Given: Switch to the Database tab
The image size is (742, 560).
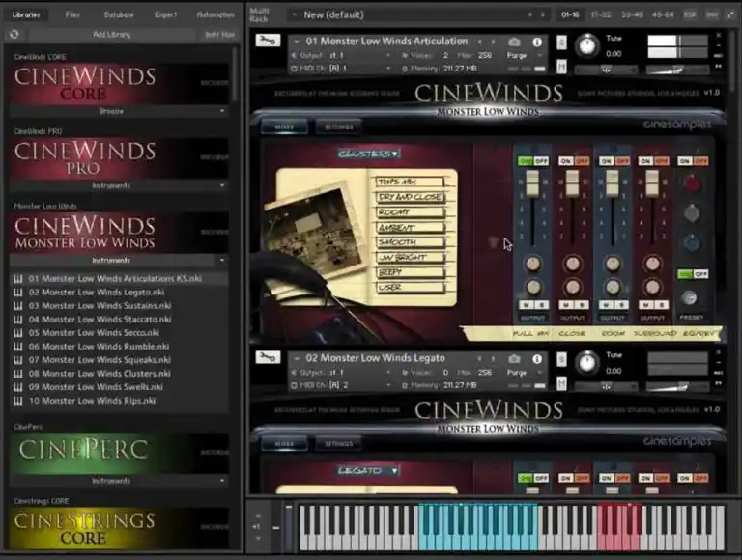Looking at the screenshot, I should [119, 14].
